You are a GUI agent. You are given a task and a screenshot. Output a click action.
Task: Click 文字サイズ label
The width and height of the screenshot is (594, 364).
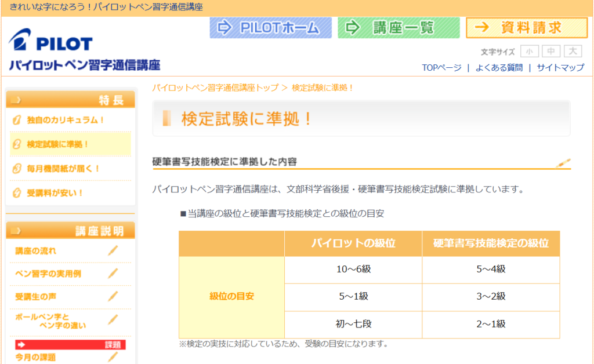click(x=498, y=52)
